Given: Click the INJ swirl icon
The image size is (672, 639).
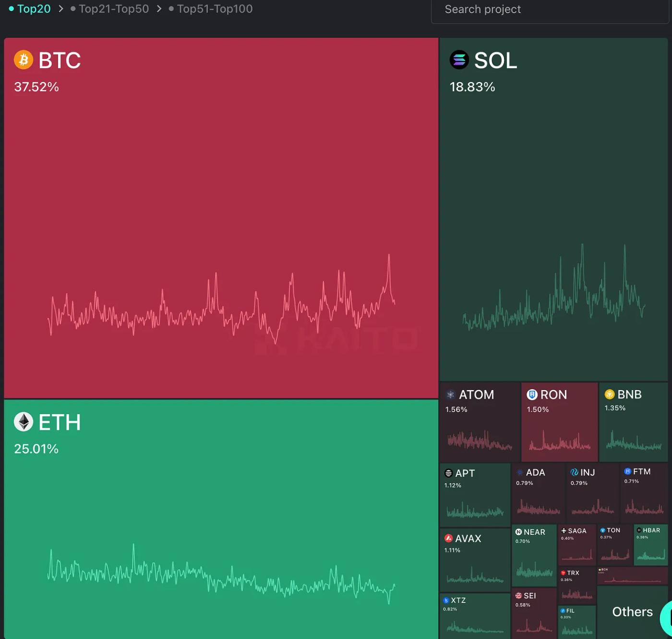Looking at the screenshot, I should (x=574, y=473).
